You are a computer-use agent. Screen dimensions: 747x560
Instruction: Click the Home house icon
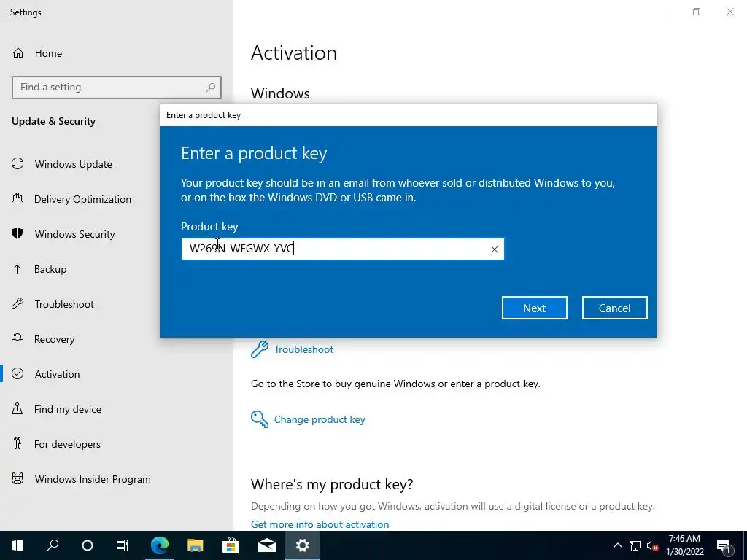click(18, 52)
